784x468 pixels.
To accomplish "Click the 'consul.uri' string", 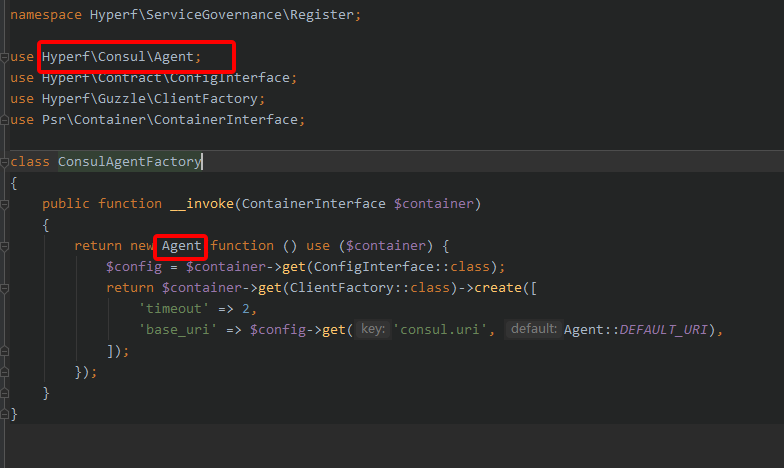I will [440, 330].
